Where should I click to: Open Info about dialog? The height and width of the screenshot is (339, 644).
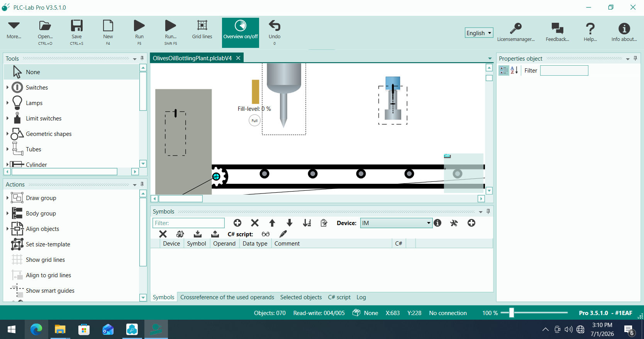tap(624, 32)
